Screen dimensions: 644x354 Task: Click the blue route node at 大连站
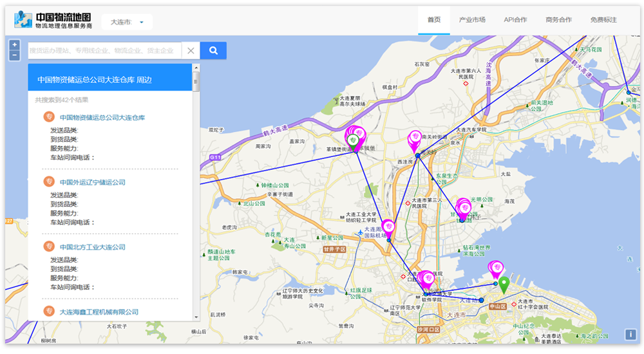[481, 300]
